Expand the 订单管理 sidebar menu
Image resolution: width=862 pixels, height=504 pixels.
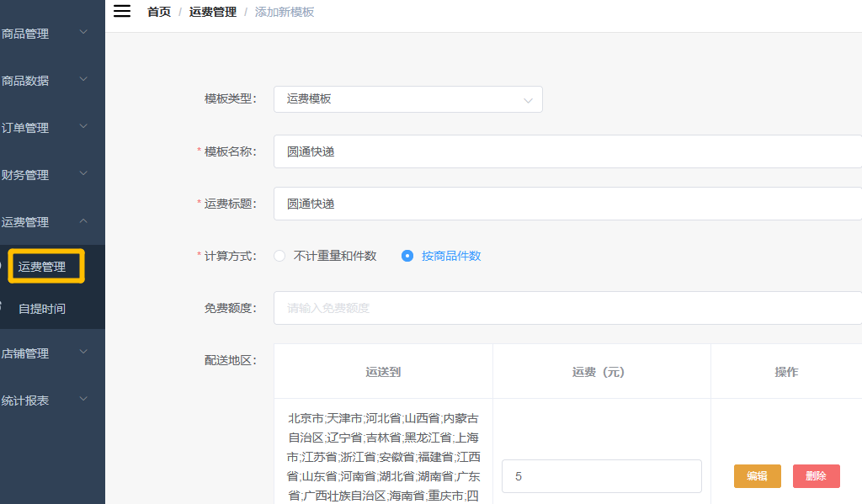coord(42,128)
